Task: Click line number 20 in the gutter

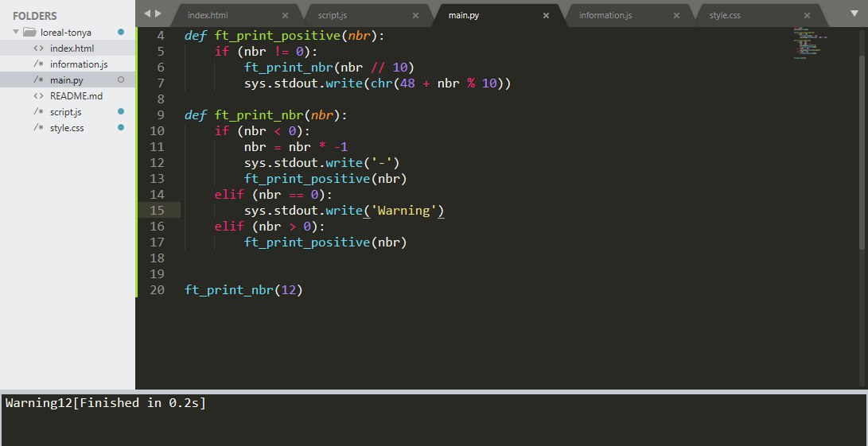Action: [158, 290]
